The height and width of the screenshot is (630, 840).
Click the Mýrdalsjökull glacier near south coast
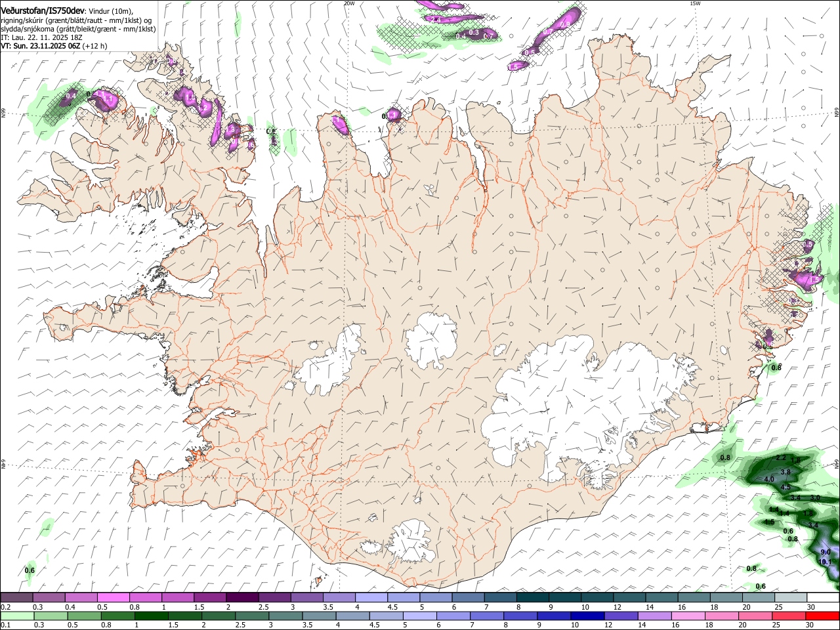(x=411, y=541)
